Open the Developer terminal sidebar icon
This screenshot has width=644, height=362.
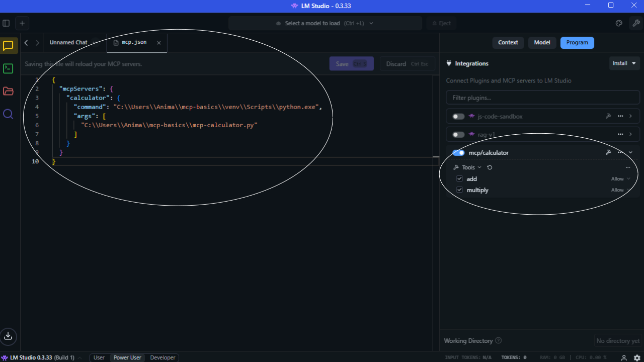(x=8, y=68)
